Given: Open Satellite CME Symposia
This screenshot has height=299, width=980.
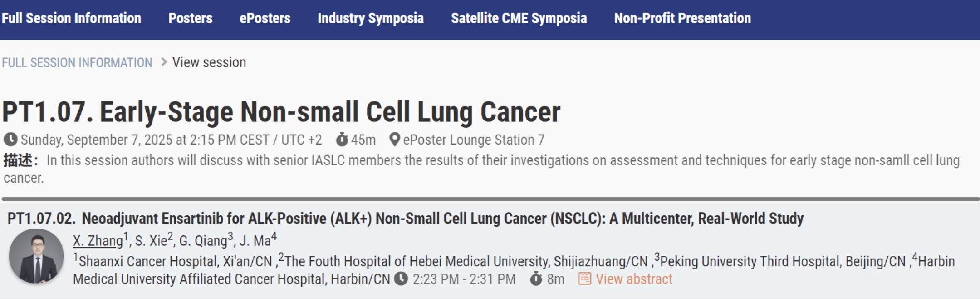Looking at the screenshot, I should 519,18.
